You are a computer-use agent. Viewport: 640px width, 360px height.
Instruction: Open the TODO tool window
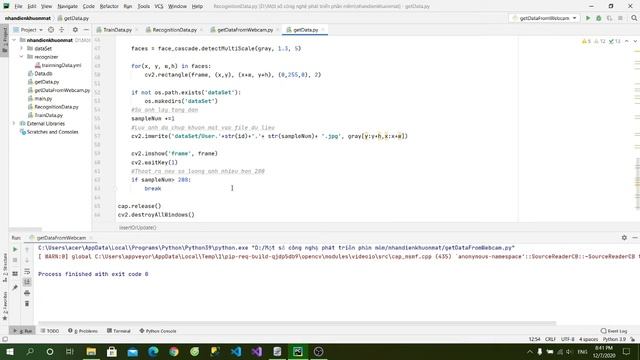50,331
